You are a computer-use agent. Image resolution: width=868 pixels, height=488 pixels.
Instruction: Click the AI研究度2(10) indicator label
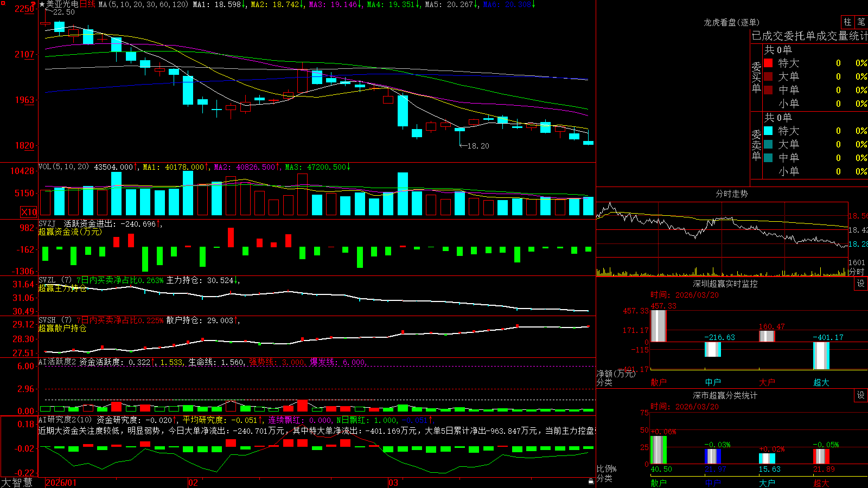click(x=66, y=420)
